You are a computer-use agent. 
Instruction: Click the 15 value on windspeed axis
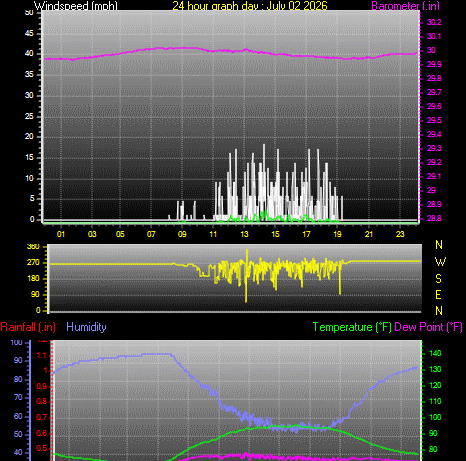tap(29, 157)
